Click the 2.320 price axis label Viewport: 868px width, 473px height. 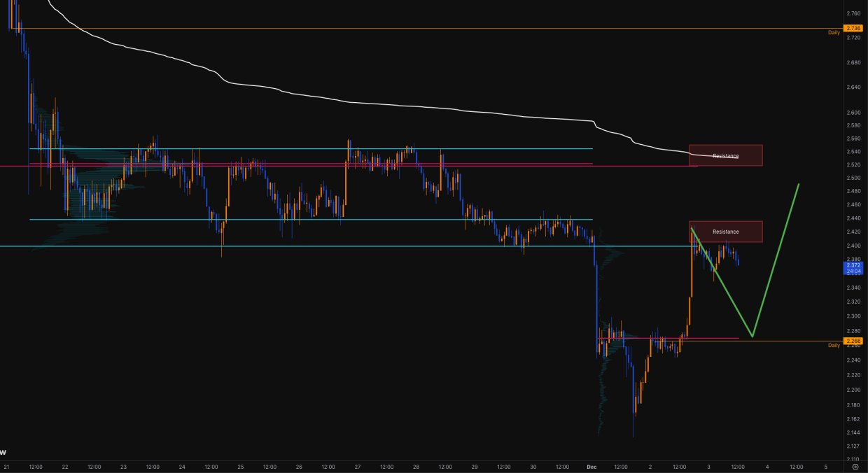pyautogui.click(x=853, y=302)
